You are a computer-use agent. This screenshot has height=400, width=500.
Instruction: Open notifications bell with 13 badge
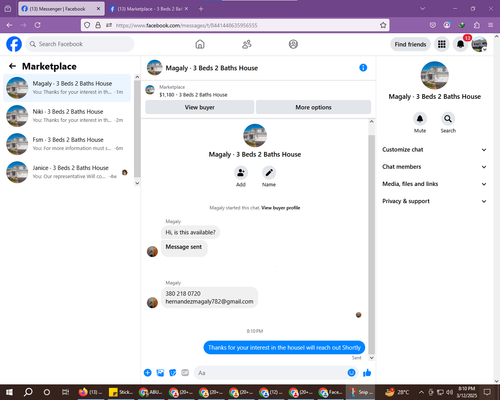coord(460,44)
